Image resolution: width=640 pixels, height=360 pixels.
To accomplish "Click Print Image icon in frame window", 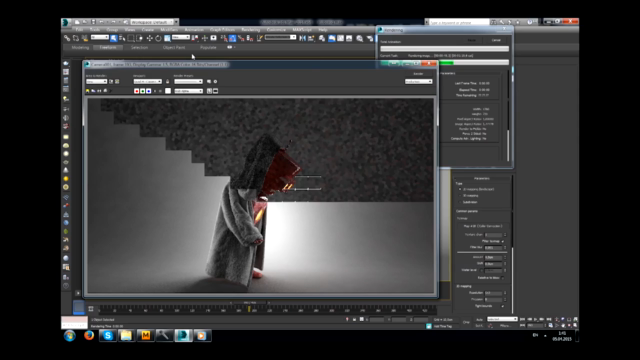I will point(105,91).
